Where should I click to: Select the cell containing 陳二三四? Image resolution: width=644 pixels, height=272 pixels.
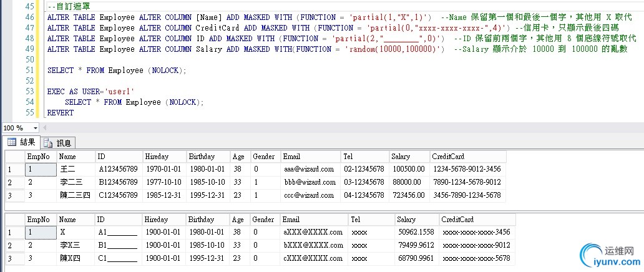click(x=76, y=195)
